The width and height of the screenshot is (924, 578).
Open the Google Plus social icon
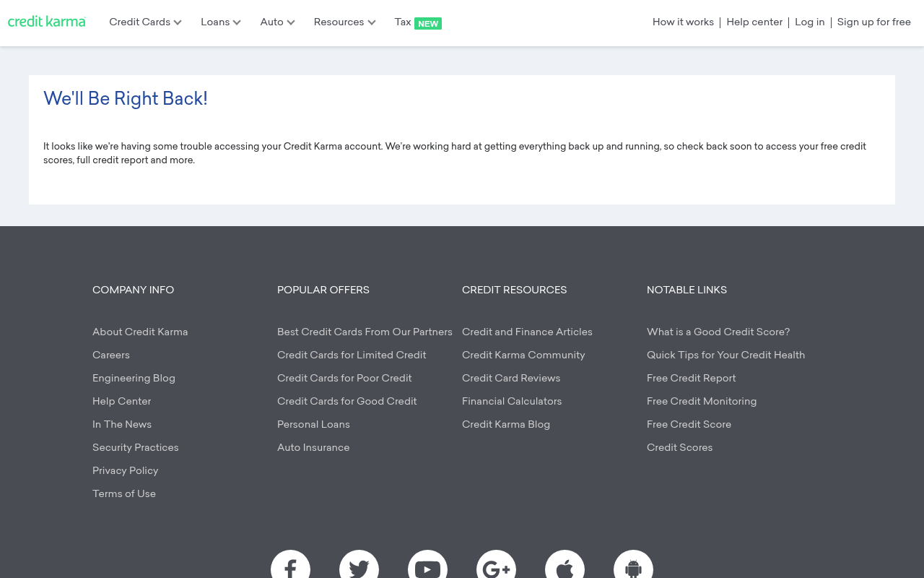pyautogui.click(x=496, y=564)
